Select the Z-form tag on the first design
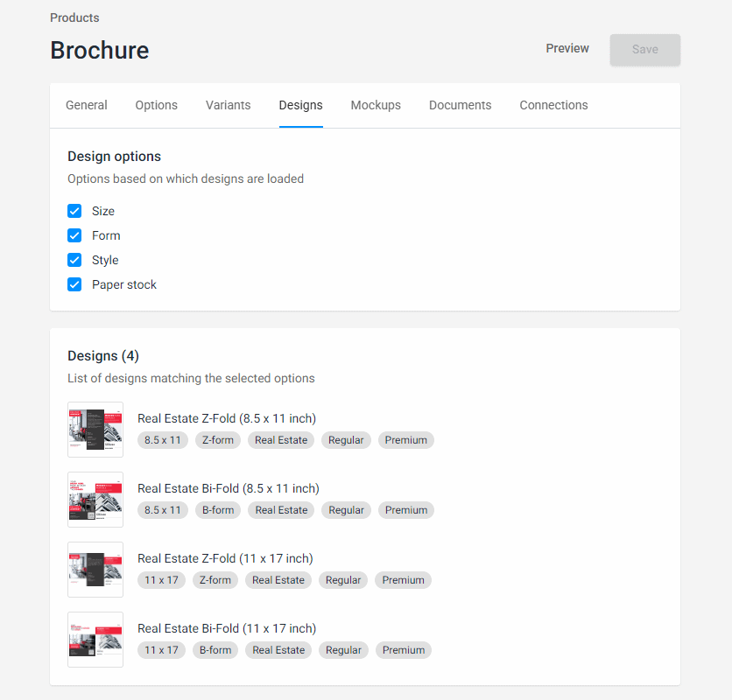The height and width of the screenshot is (700, 732). [217, 440]
